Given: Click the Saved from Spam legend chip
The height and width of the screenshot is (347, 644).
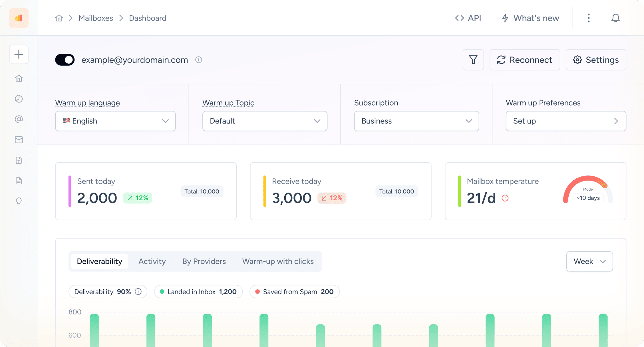Looking at the screenshot, I should (295, 292).
